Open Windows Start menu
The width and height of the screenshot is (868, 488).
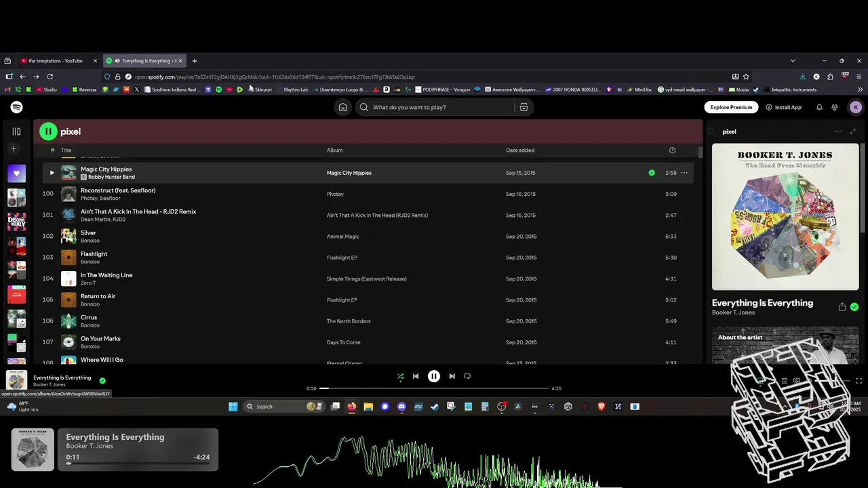[x=233, y=407]
